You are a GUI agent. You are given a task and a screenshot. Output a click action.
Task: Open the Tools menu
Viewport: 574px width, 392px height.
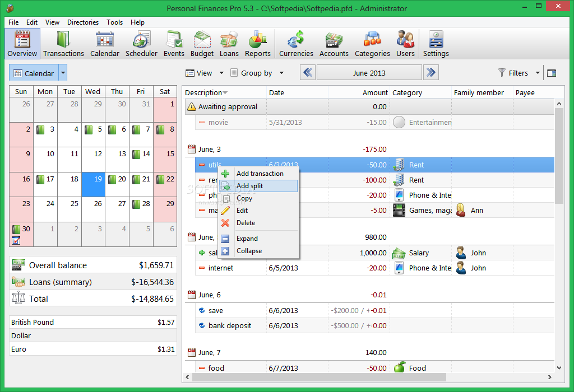[x=114, y=22]
